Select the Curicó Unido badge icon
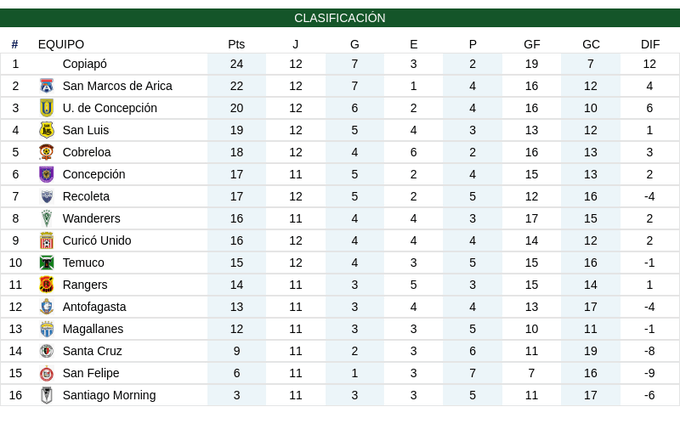680x435 pixels. coord(46,241)
